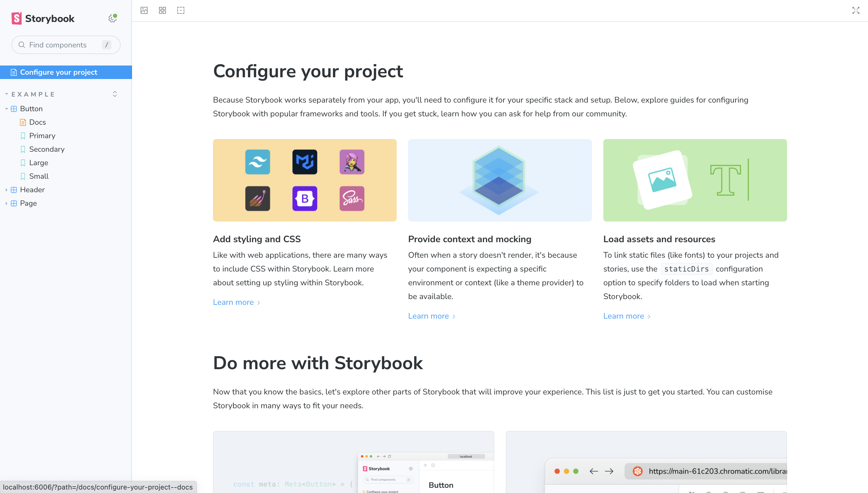Open the Header component
The image size is (868, 493).
[32, 190]
